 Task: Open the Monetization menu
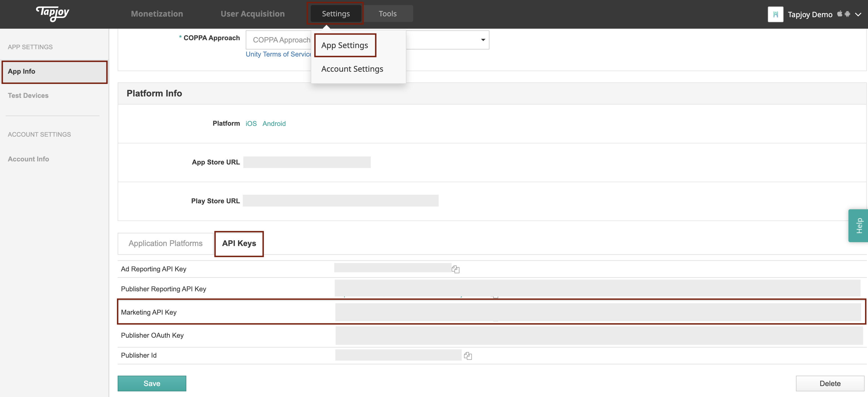(157, 13)
